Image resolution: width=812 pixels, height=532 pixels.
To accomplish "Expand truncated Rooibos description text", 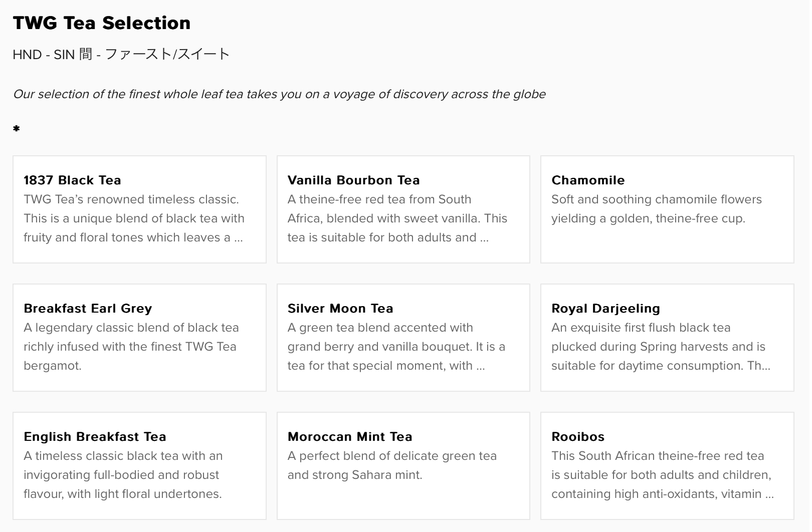I will pos(663,475).
